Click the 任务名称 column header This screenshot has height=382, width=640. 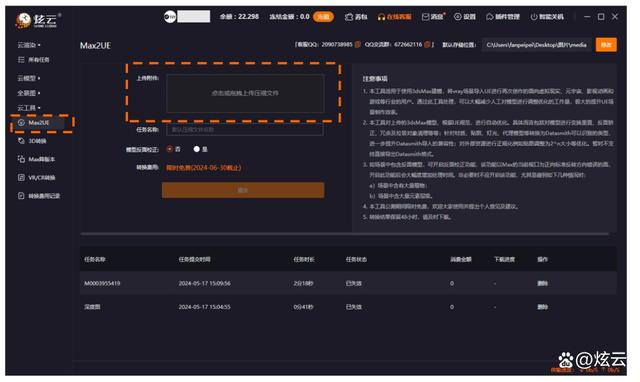coord(95,259)
